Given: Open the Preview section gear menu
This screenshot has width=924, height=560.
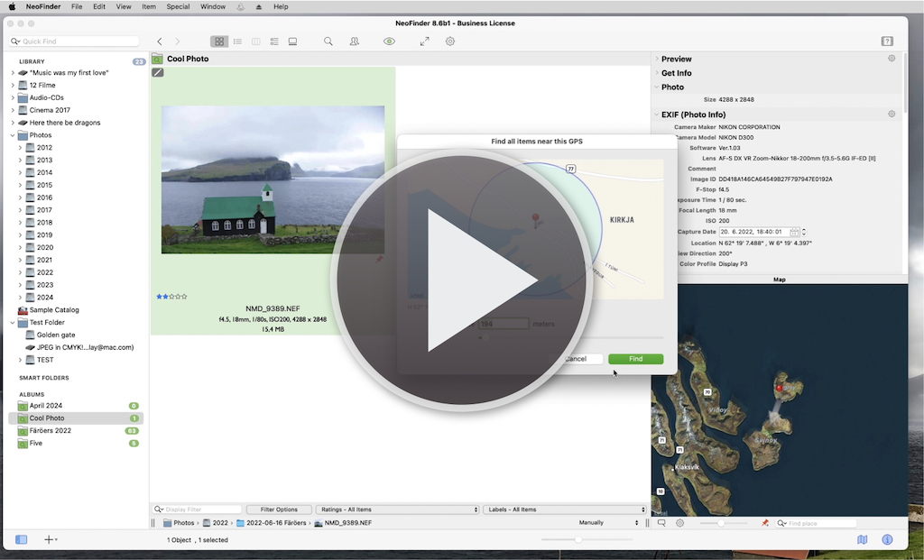Looking at the screenshot, I should (x=892, y=59).
